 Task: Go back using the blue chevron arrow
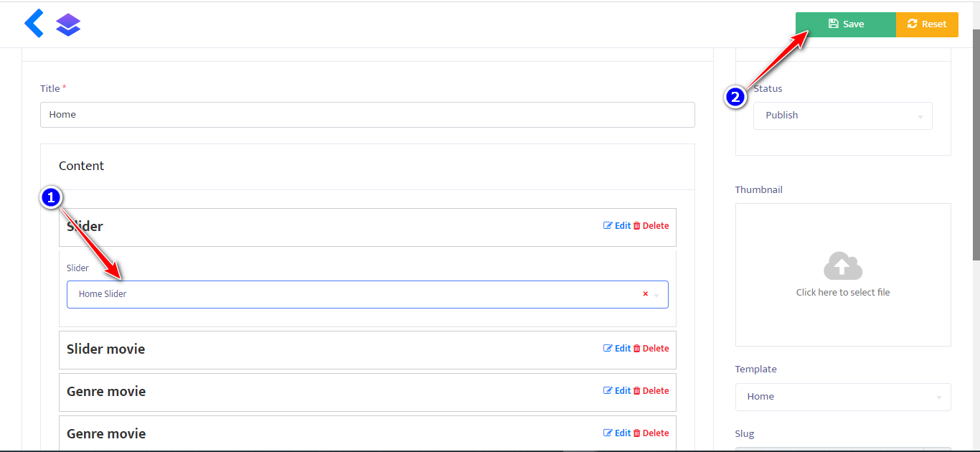click(34, 24)
